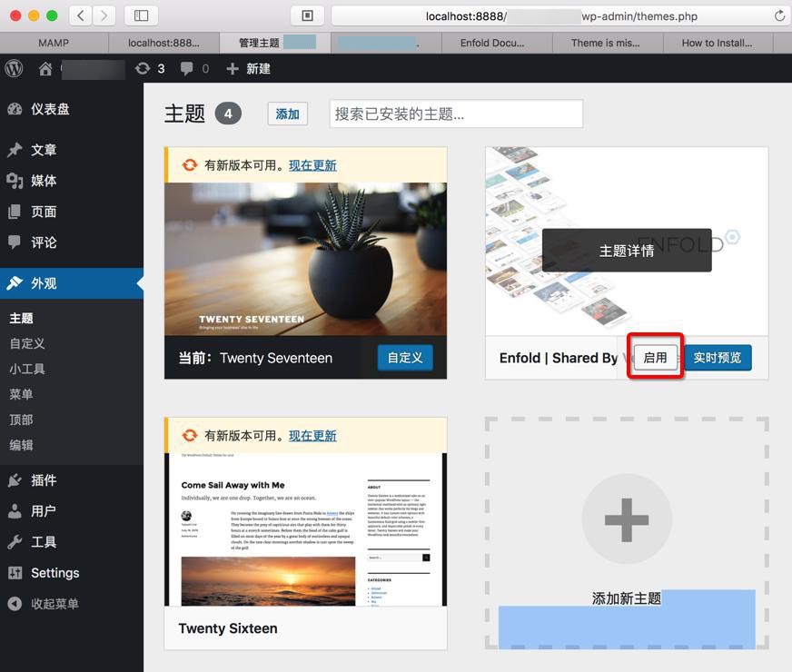Open the 新建 plus menu
Viewport: 792px width, 672px height.
click(248, 69)
